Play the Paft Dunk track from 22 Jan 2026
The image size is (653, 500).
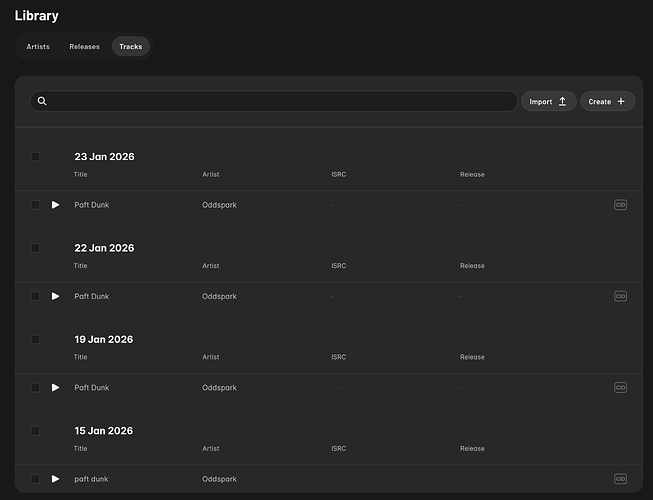coord(55,296)
